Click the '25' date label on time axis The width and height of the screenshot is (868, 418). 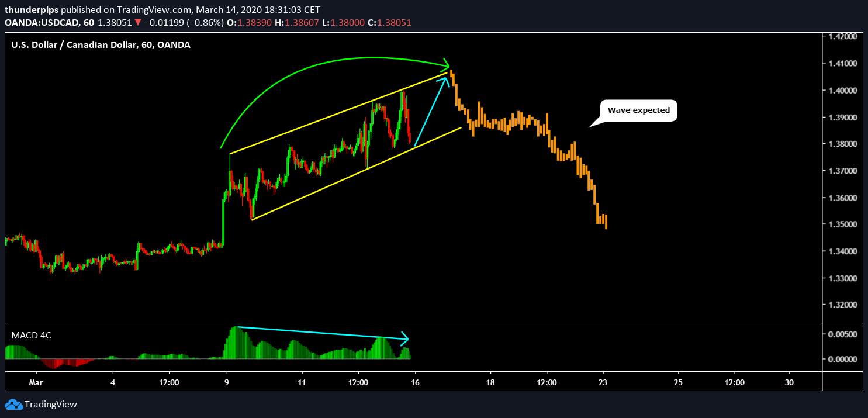tap(679, 382)
